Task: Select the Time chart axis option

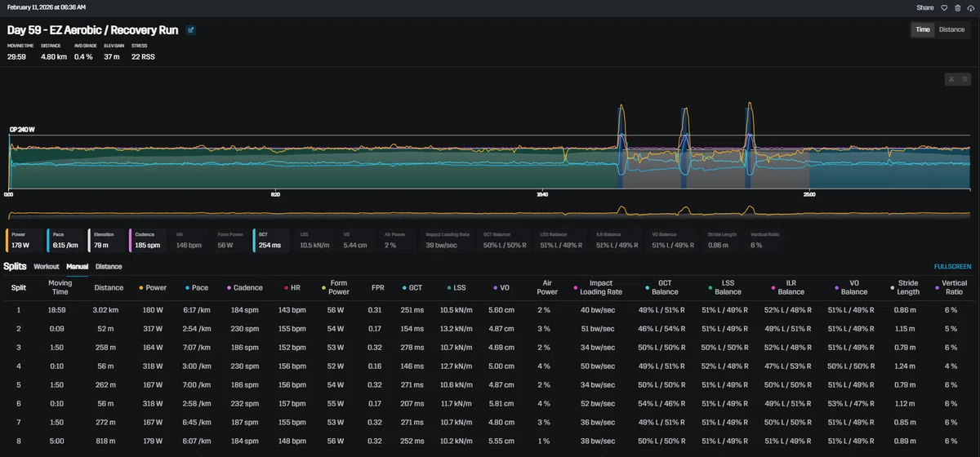Action: [x=923, y=29]
